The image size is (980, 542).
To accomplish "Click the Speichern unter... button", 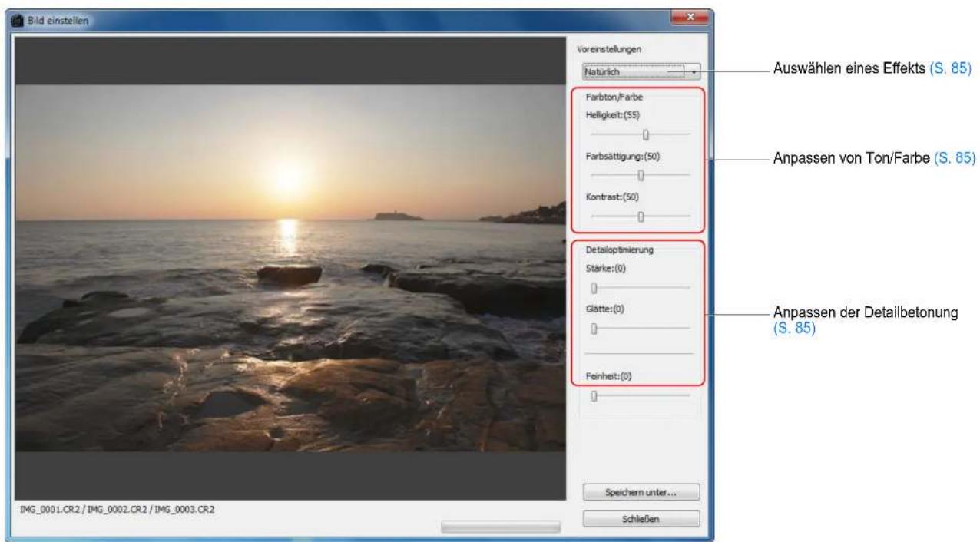I will [641, 491].
